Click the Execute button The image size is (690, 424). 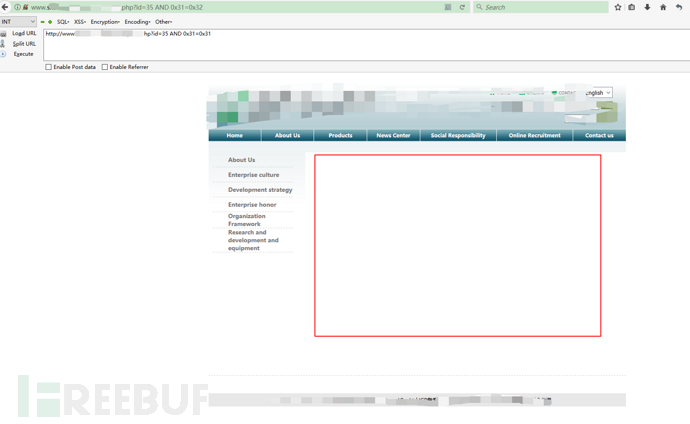[23, 54]
